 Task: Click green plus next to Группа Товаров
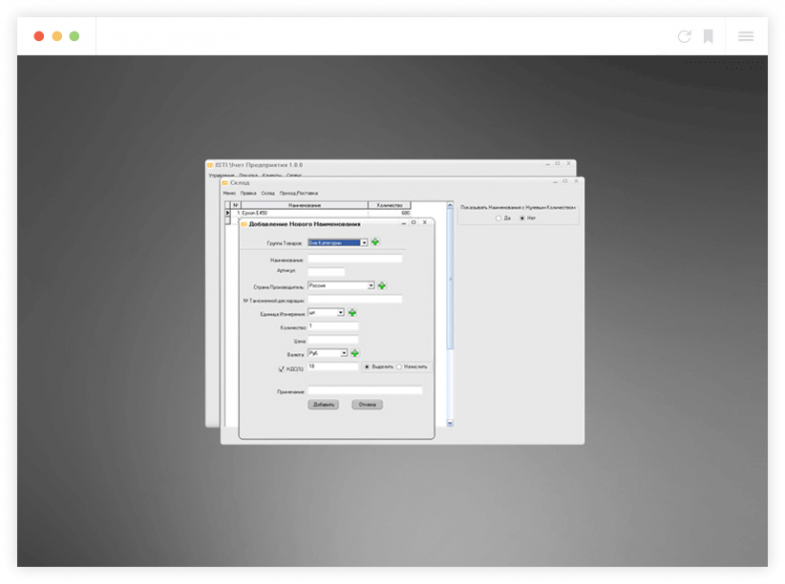pos(376,242)
